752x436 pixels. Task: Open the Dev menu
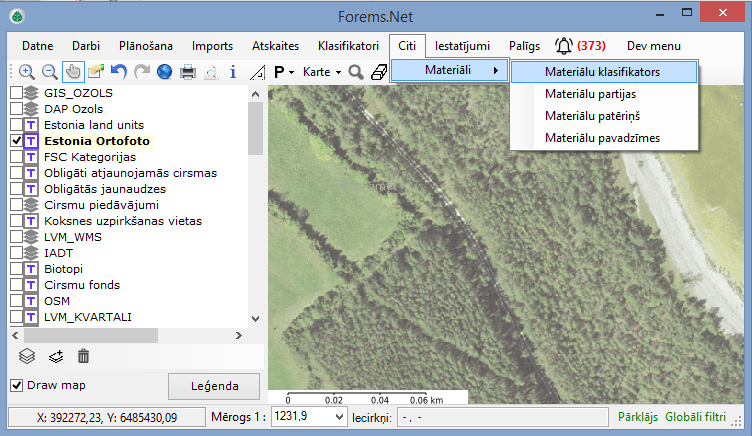[654, 46]
